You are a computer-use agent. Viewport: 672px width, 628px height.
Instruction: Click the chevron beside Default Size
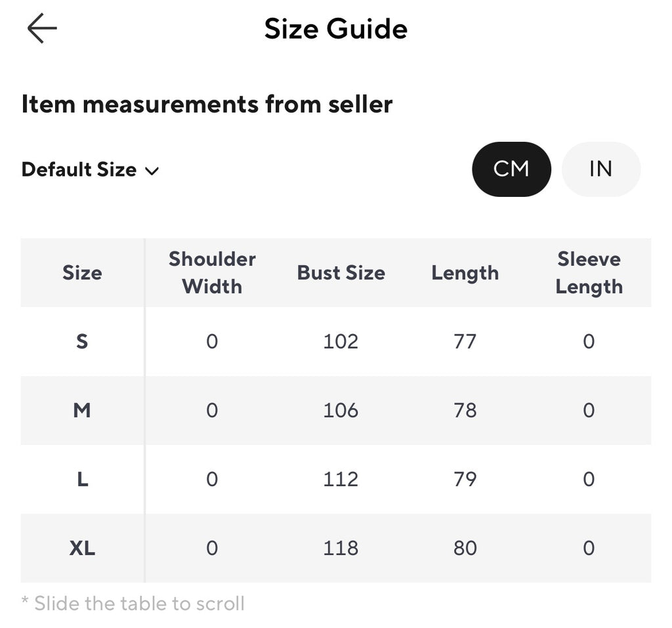click(x=152, y=171)
